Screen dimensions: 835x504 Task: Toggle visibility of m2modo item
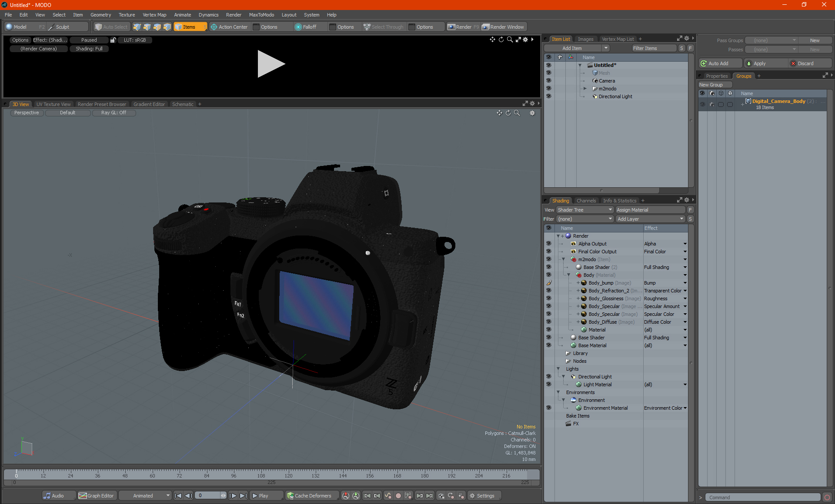(x=548, y=89)
